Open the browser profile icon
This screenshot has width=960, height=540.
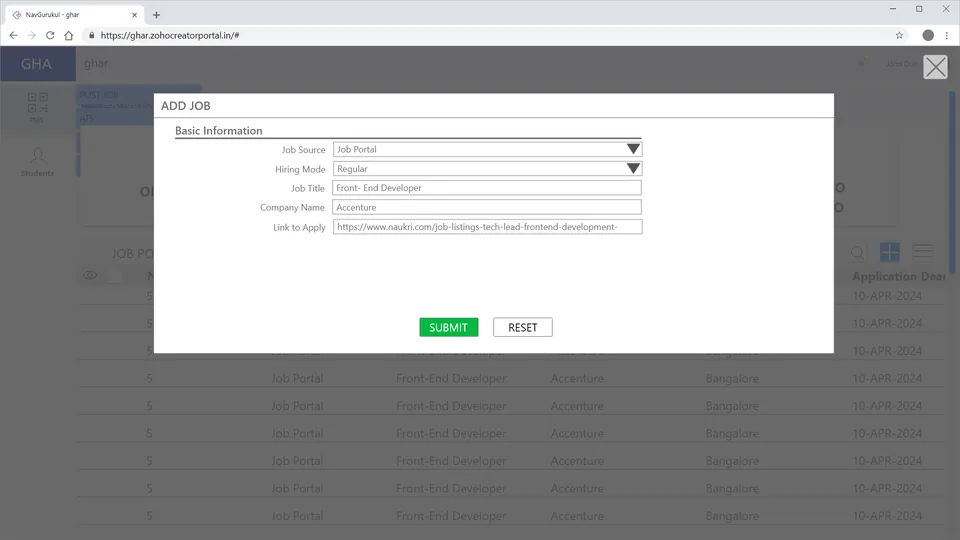point(928,36)
